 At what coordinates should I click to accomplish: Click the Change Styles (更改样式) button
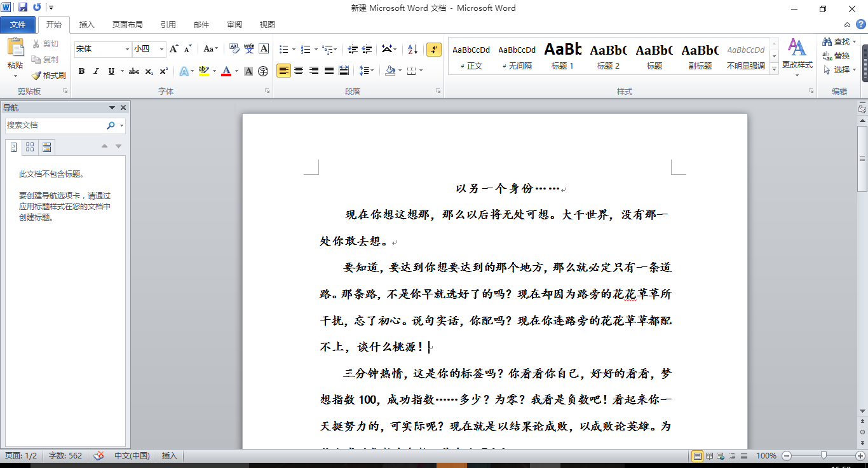click(797, 56)
